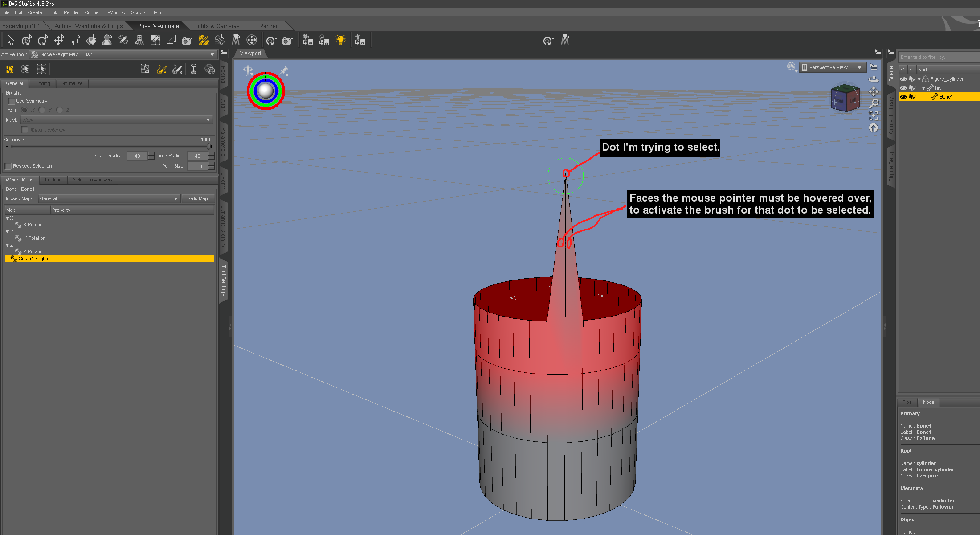
Task: Open the Unused Maps General dropdown
Action: point(108,198)
